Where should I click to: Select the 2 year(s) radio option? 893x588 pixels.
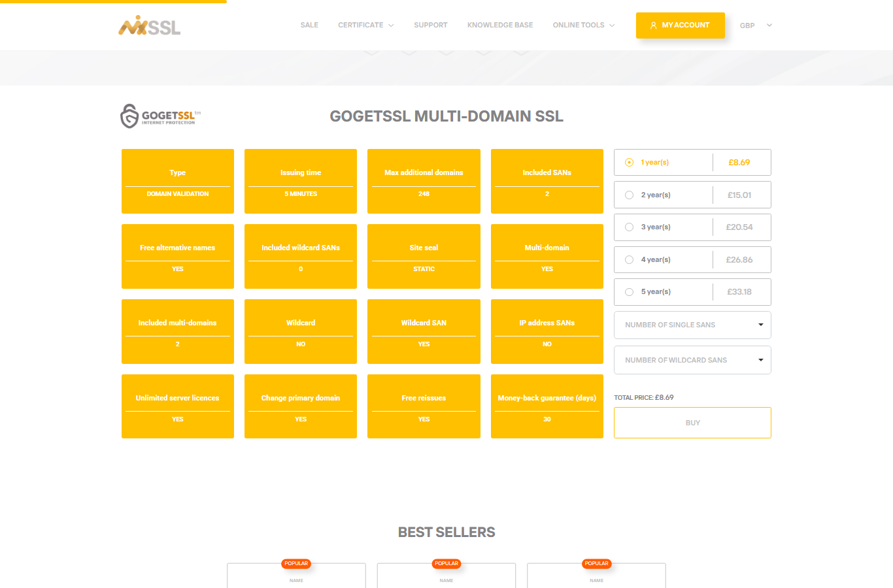coord(629,195)
